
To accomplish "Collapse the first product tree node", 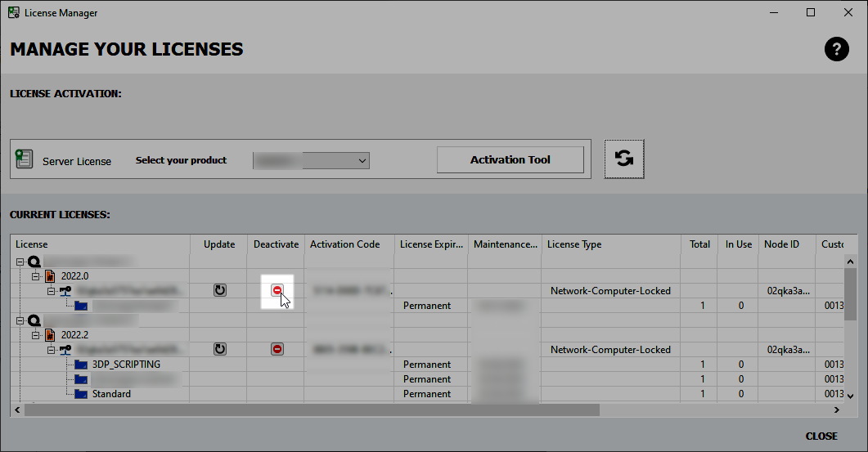I will (20, 262).
